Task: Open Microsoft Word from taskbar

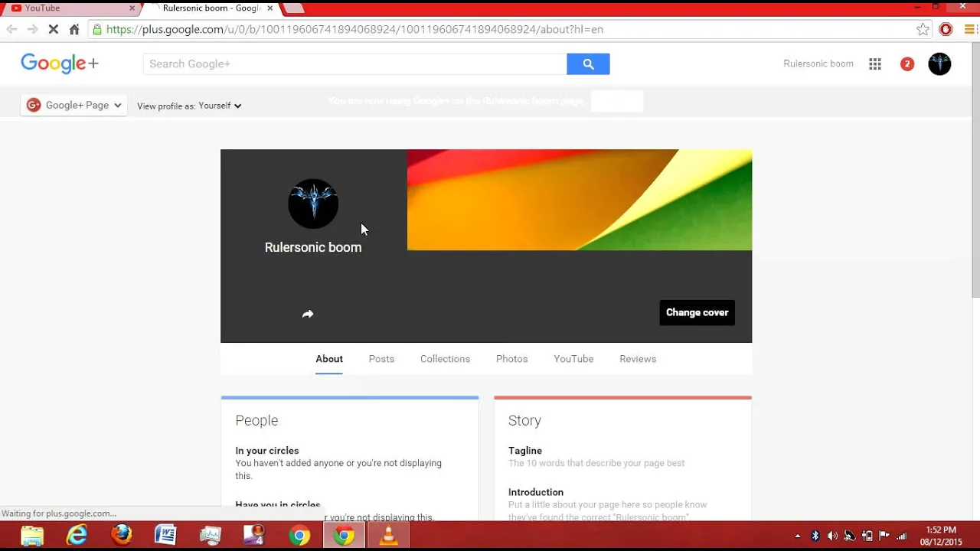Action: click(165, 535)
